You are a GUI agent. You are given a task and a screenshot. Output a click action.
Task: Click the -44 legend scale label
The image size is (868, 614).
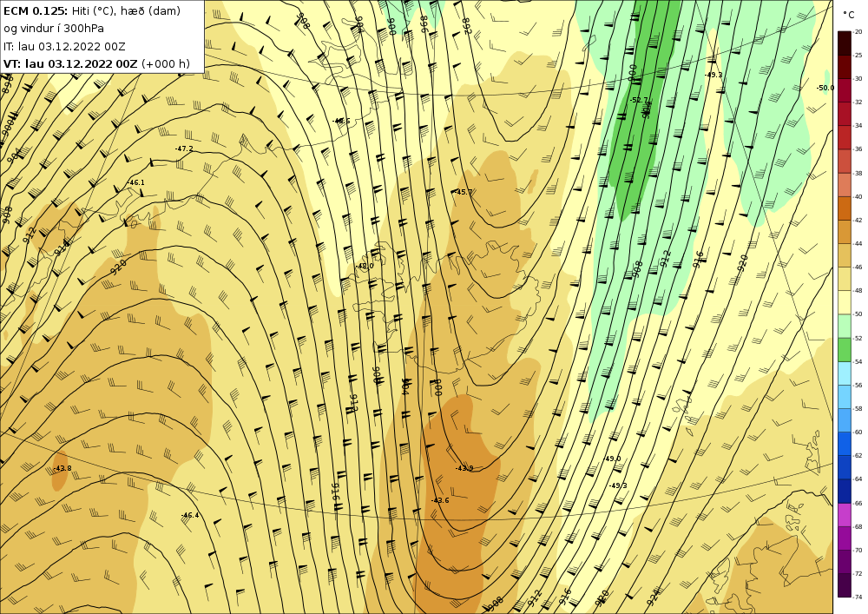point(858,244)
